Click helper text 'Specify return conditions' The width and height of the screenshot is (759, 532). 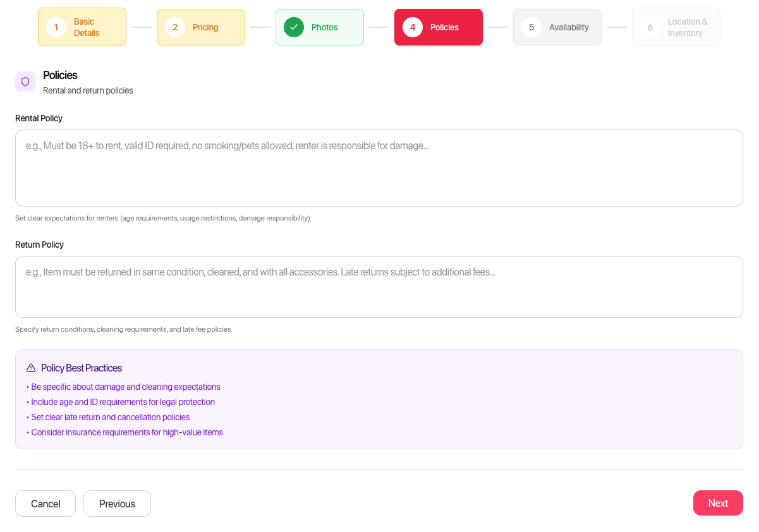coord(123,329)
